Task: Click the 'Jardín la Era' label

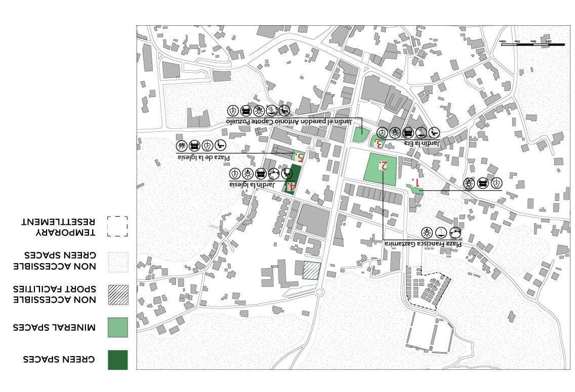Action: pyautogui.click(x=422, y=143)
